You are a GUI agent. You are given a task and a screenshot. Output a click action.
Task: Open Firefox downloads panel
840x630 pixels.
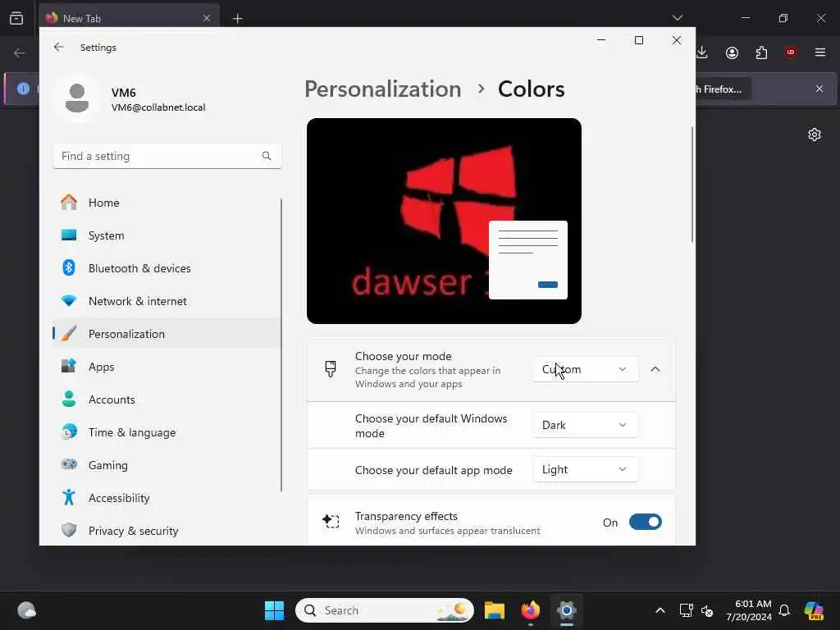(x=702, y=52)
